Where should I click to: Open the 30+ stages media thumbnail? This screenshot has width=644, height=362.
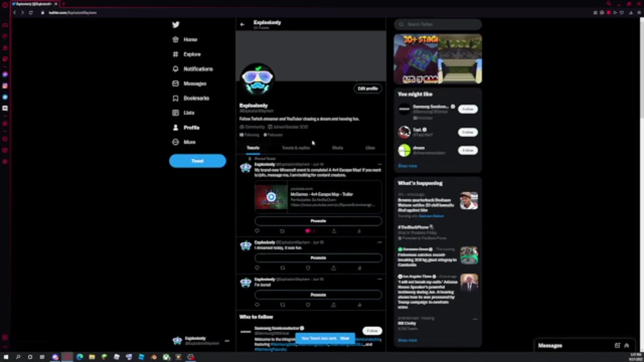tap(416, 59)
